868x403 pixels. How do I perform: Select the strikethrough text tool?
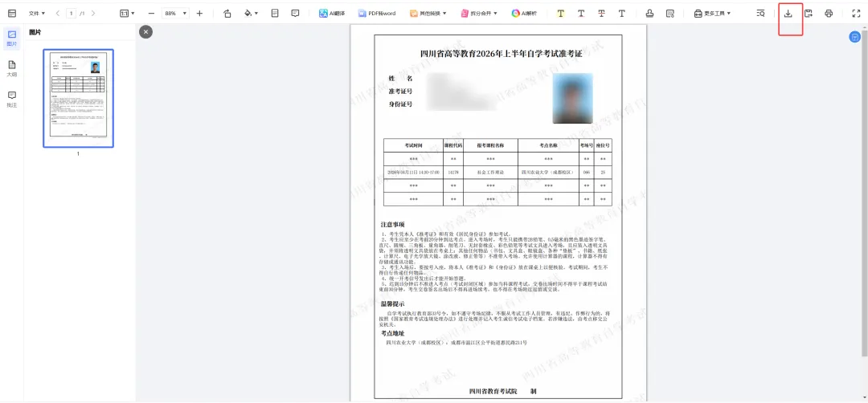601,14
